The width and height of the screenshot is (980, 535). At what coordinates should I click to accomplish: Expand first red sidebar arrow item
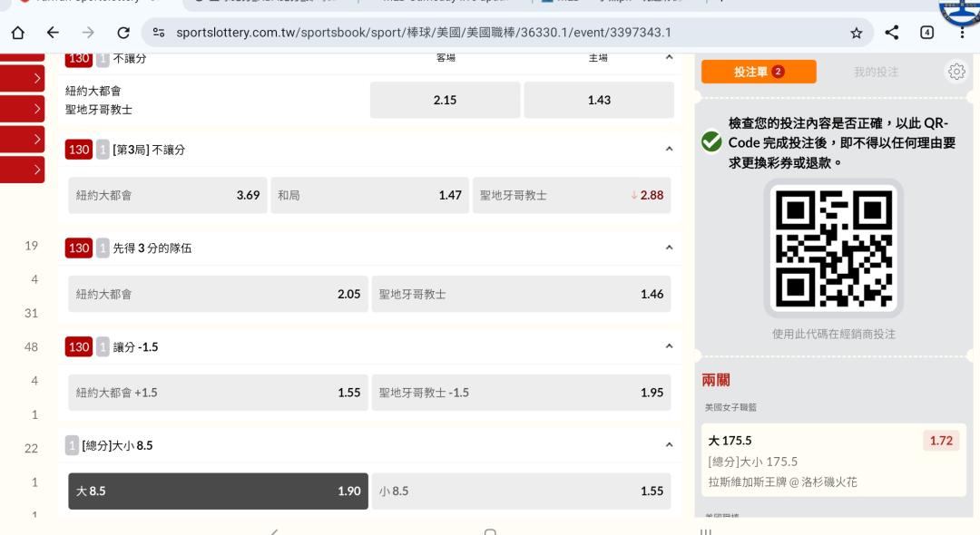(x=23, y=79)
